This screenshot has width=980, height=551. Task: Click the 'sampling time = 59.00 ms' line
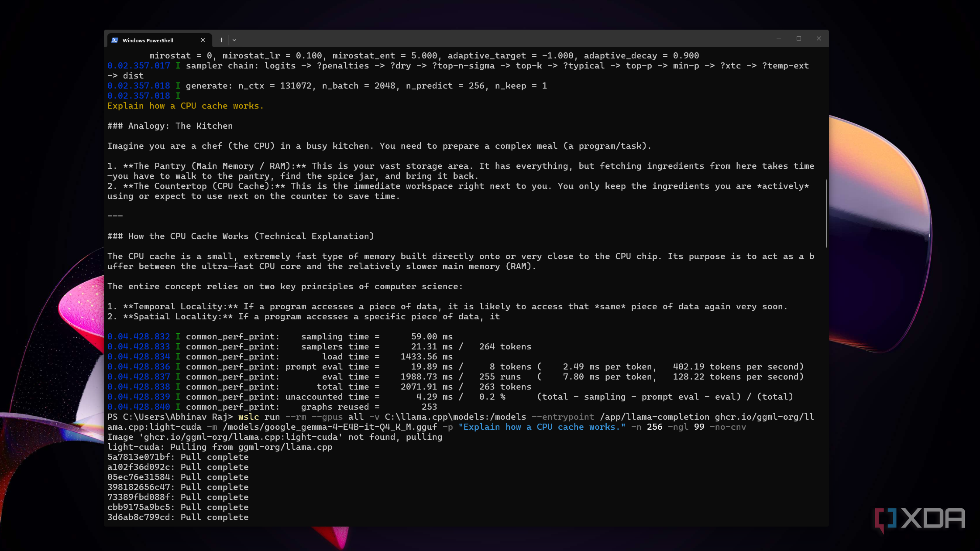click(x=280, y=337)
